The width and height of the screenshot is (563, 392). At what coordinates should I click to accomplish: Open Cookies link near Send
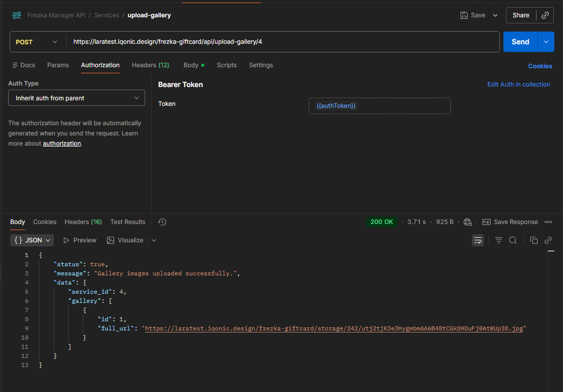540,66
